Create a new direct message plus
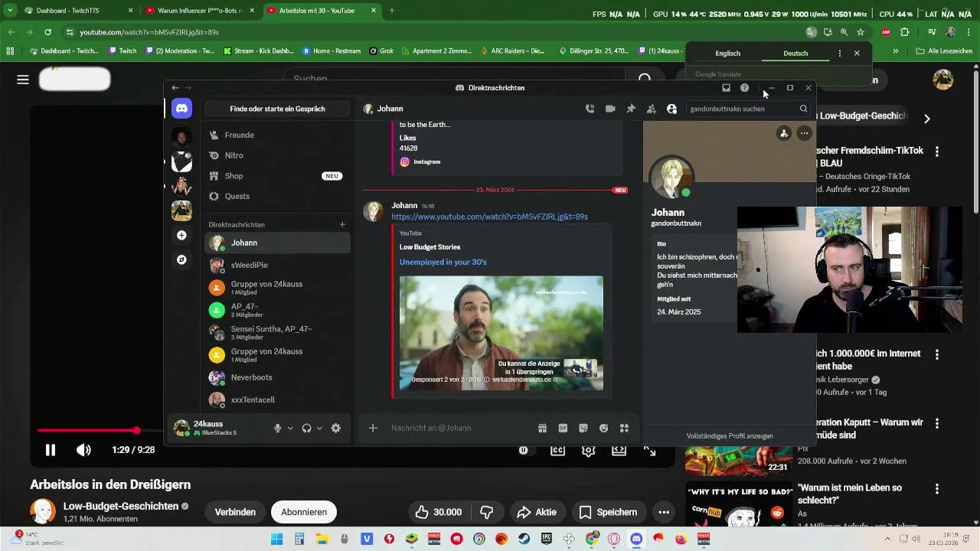The width and height of the screenshot is (980, 551). point(342,225)
